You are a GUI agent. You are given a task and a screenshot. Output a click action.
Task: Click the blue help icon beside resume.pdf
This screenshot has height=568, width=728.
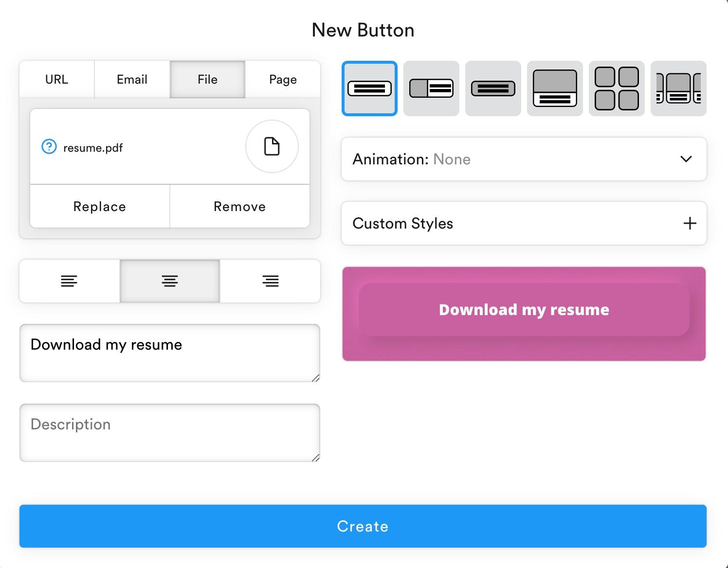49,147
